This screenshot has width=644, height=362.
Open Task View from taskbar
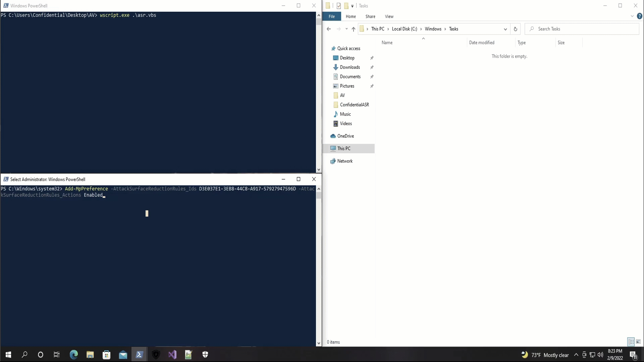tap(57, 355)
